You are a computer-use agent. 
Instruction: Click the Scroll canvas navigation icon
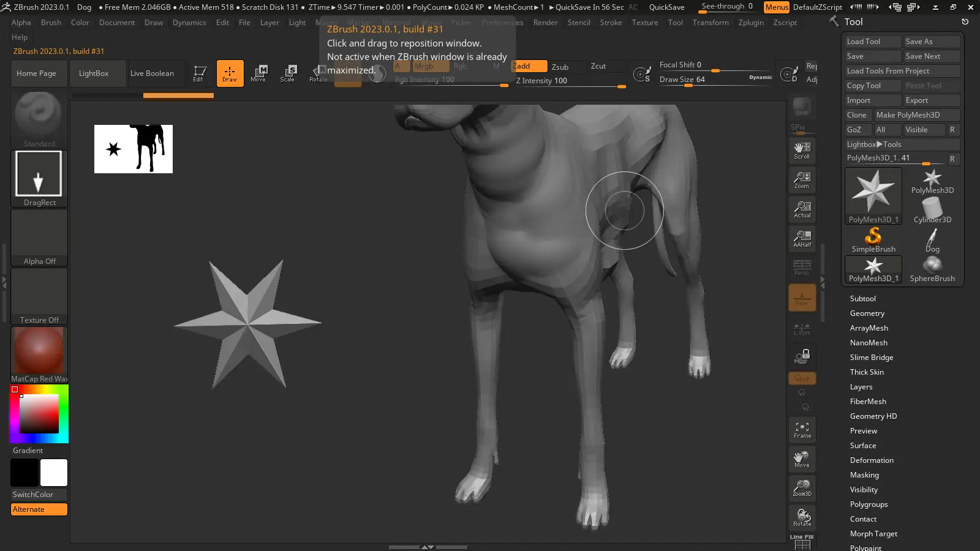pos(802,150)
